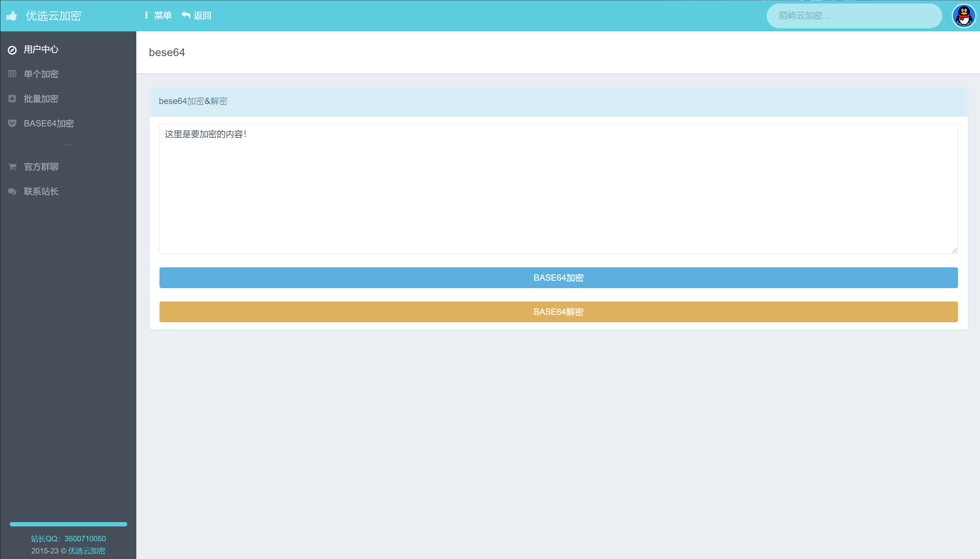This screenshot has height=559, width=980.
Task: Open 用户中心 in the sidebar
Action: tap(41, 49)
